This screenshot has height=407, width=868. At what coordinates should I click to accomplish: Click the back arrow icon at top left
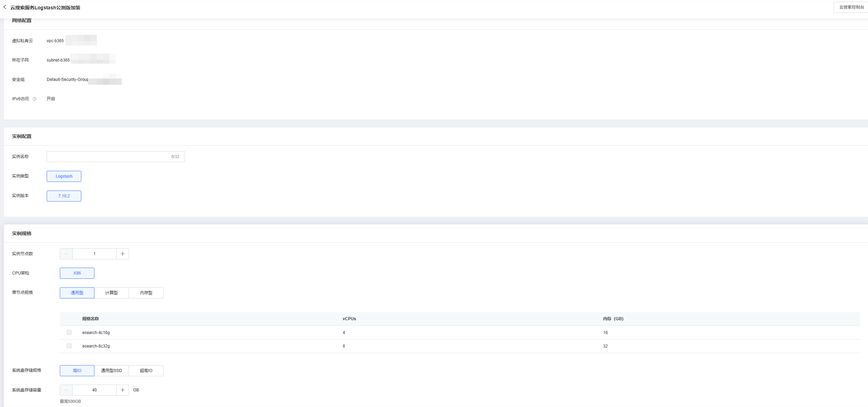[5, 7]
